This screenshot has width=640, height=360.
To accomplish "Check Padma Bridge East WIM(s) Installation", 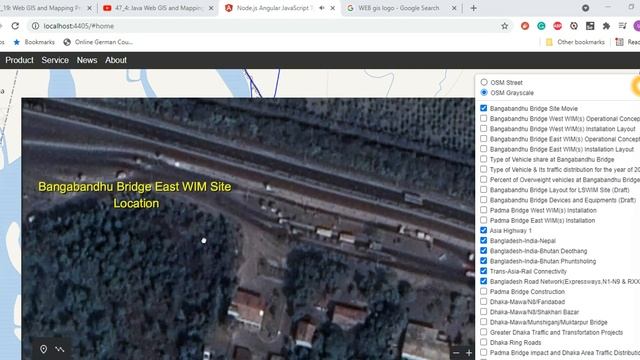I will [484, 220].
